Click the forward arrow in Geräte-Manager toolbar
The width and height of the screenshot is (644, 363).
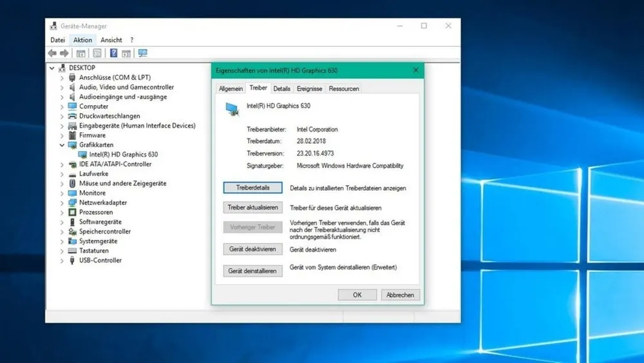pyautogui.click(x=64, y=54)
